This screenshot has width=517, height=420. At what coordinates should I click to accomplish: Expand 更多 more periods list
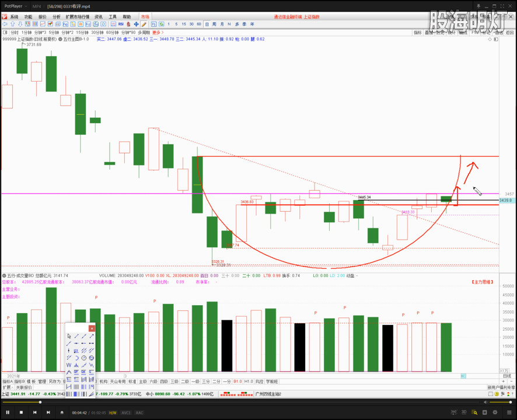(158, 32)
